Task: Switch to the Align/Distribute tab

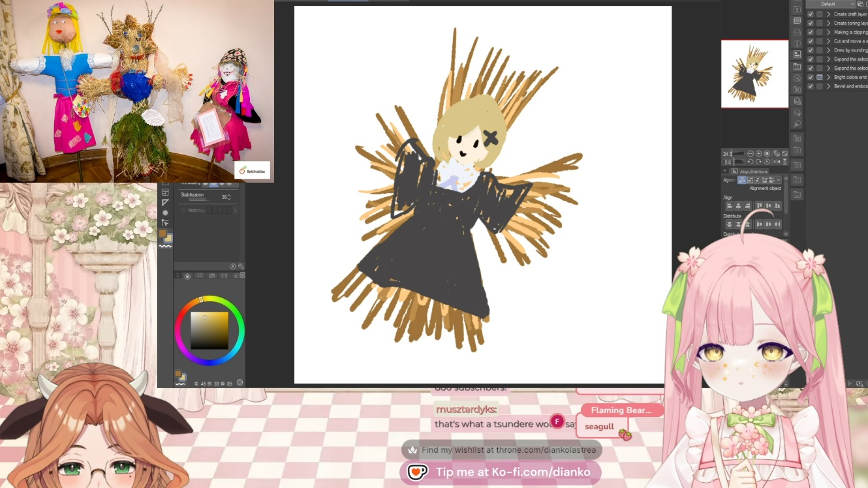Action: [749, 171]
